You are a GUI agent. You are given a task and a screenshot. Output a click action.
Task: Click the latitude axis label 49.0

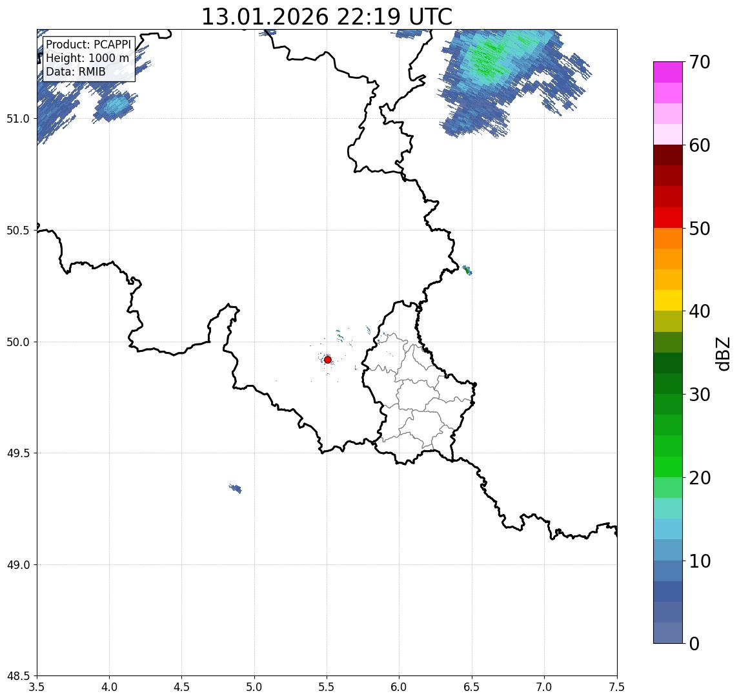pyautogui.click(x=17, y=564)
